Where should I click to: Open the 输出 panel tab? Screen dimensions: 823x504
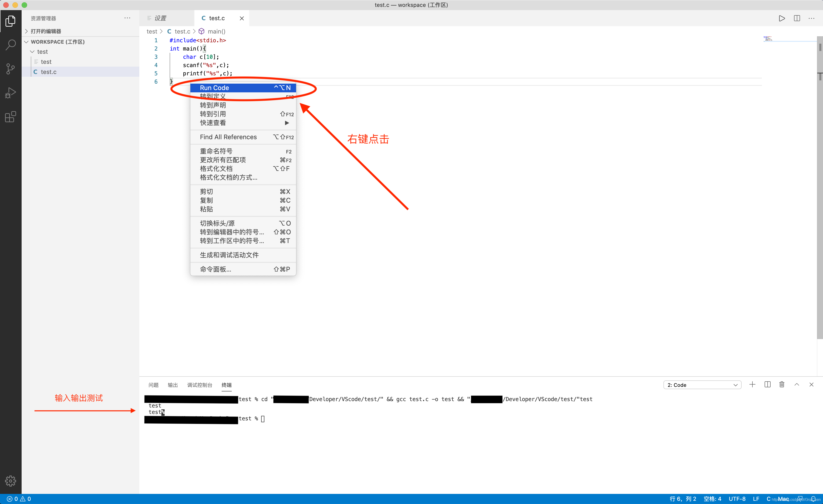173,385
